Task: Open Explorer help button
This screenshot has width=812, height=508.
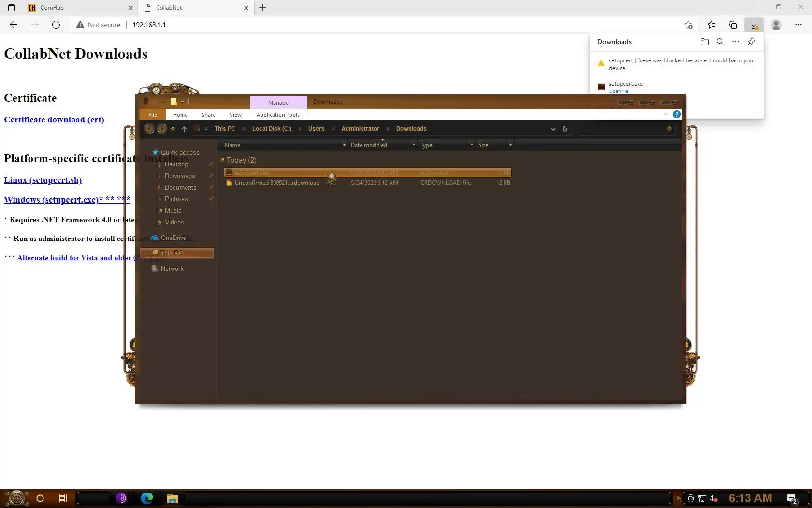Action: (x=677, y=114)
